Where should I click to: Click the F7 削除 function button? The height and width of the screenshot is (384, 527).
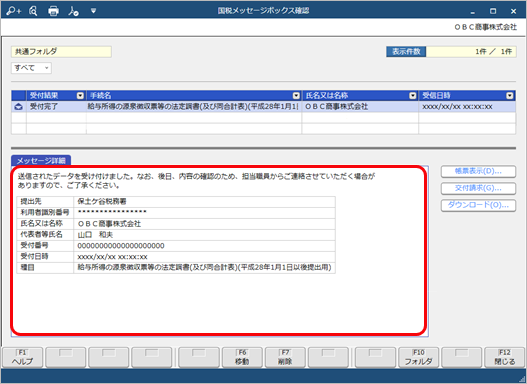coord(285,357)
